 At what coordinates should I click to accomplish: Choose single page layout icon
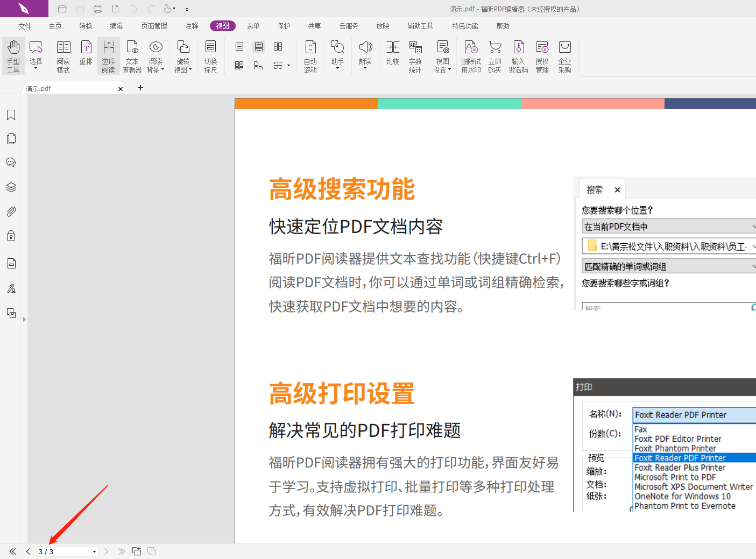click(239, 47)
